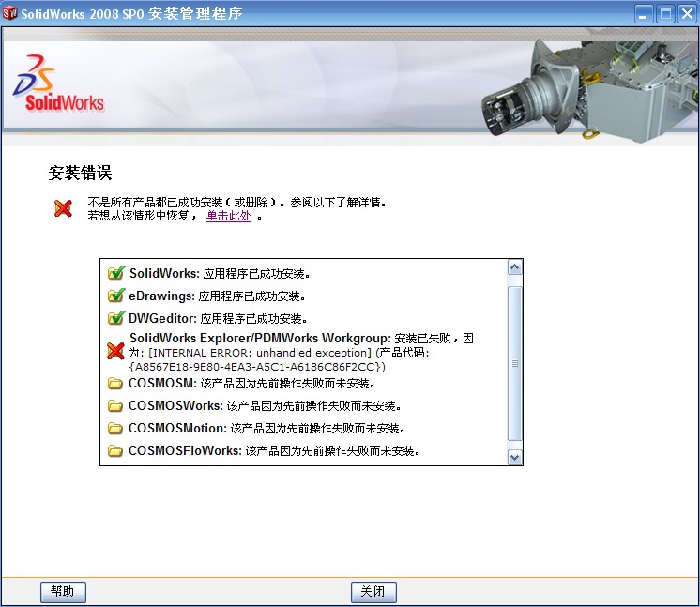Click the product code A8567E18 text
Viewport: 700px width, 607px height.
[257, 367]
